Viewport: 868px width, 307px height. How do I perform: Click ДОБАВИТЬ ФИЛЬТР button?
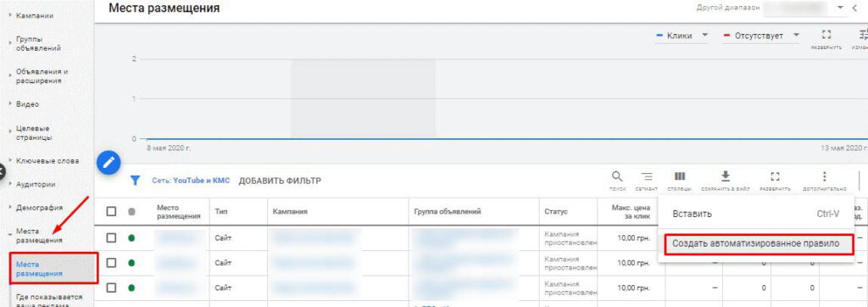[x=280, y=181]
